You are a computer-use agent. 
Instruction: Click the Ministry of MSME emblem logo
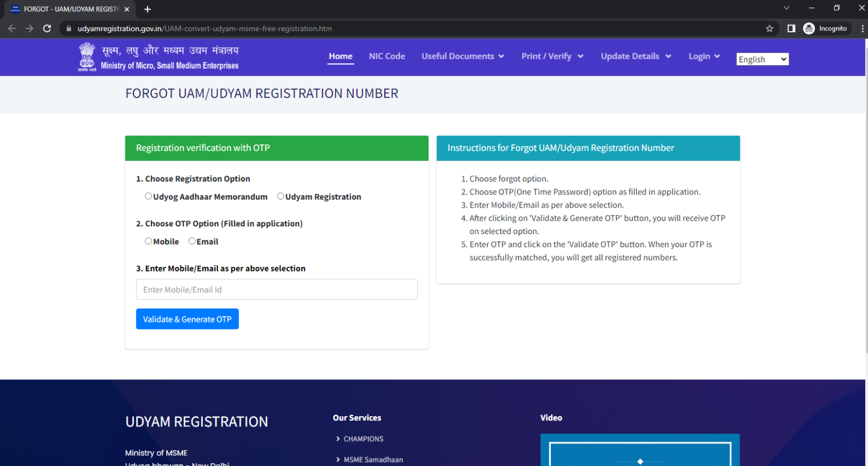point(86,57)
